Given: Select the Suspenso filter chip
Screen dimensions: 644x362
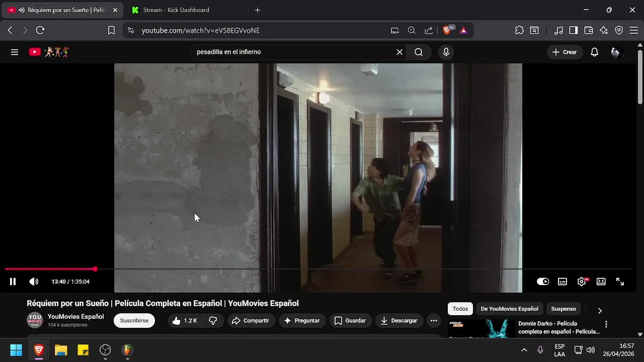Looking at the screenshot, I should pyautogui.click(x=563, y=309).
